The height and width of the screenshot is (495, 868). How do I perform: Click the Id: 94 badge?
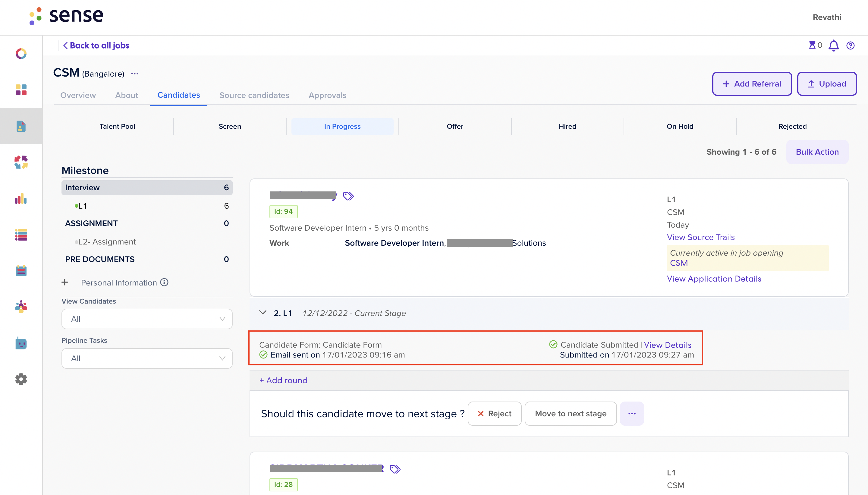tap(283, 211)
